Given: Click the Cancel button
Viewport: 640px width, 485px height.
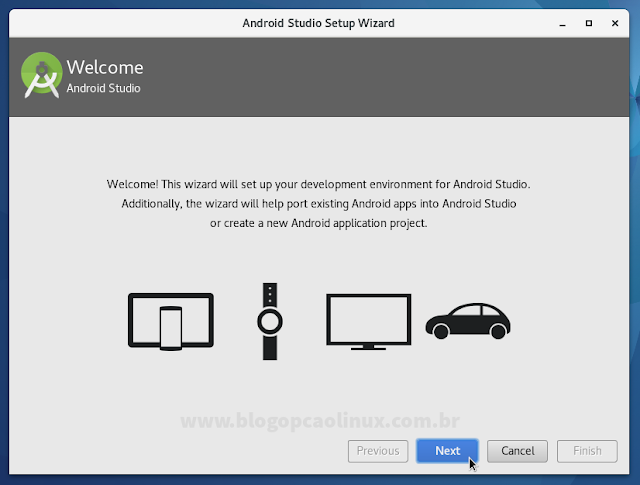Looking at the screenshot, I should 517,451.
